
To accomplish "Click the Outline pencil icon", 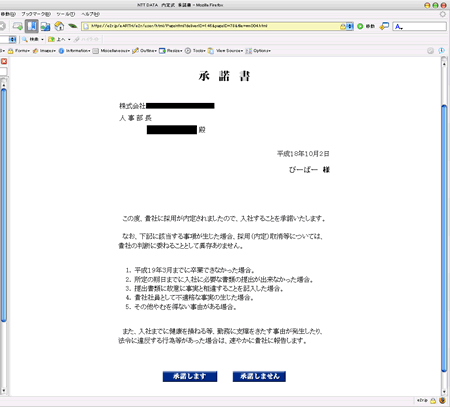I will pyautogui.click(x=135, y=51).
